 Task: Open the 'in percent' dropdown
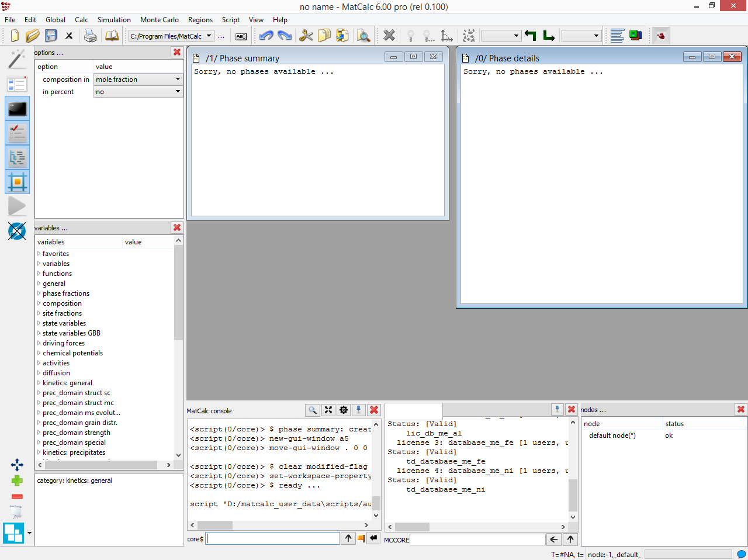(138, 92)
